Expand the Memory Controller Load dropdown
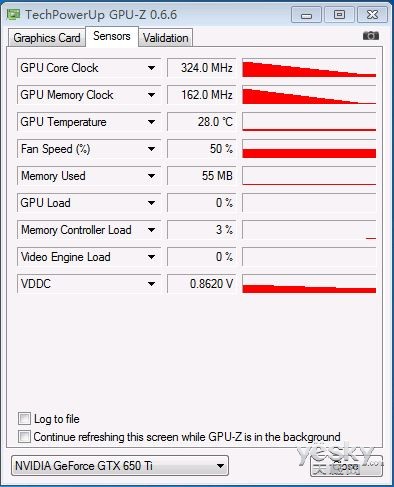The width and height of the screenshot is (394, 487). [151, 230]
